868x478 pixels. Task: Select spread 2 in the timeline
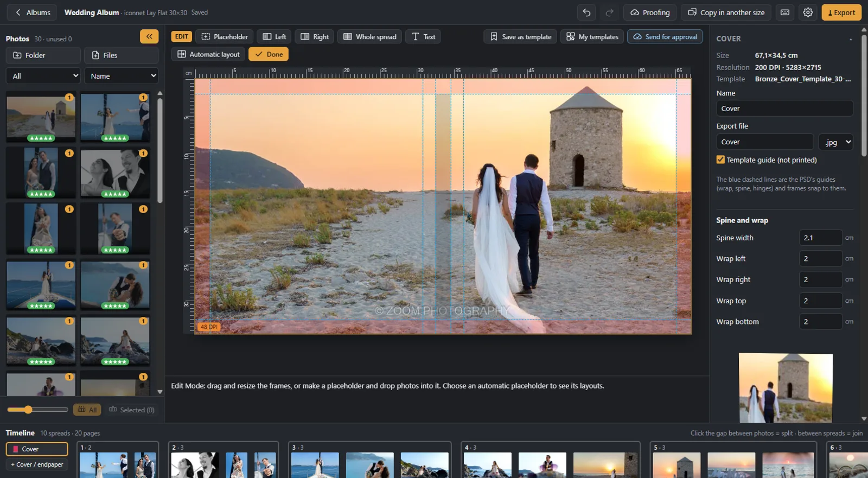(224, 460)
